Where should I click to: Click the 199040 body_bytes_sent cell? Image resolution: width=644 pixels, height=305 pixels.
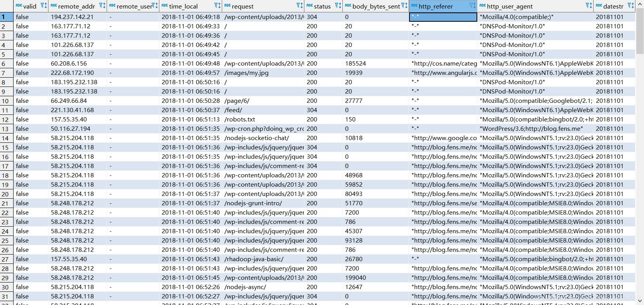376,278
